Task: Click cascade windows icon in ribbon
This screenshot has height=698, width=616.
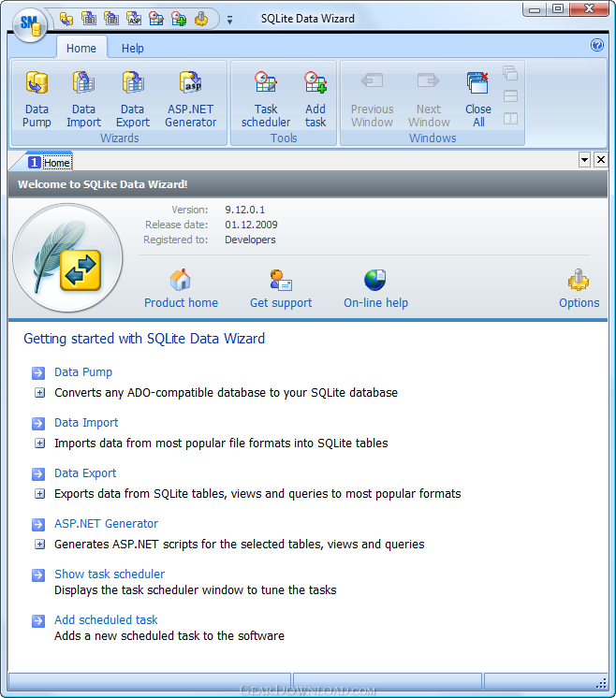Action: (510, 74)
